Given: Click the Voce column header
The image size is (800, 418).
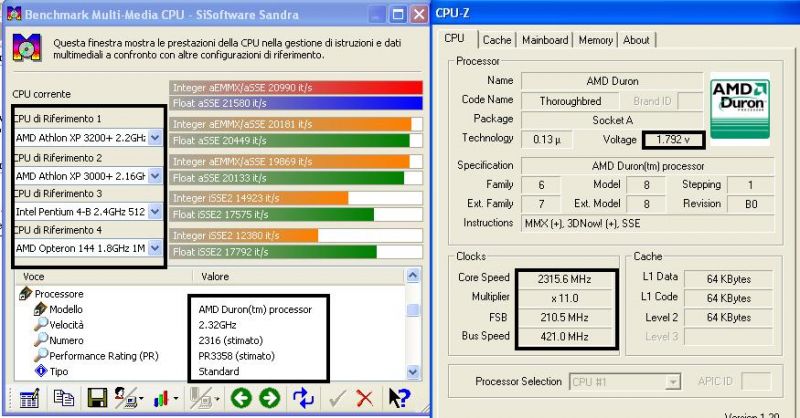Looking at the screenshot, I should click(x=104, y=276).
